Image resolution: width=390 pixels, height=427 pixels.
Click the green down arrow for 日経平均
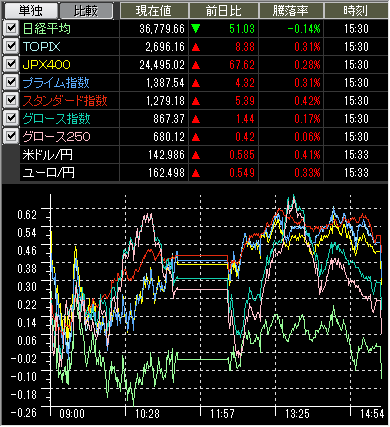[x=196, y=29]
